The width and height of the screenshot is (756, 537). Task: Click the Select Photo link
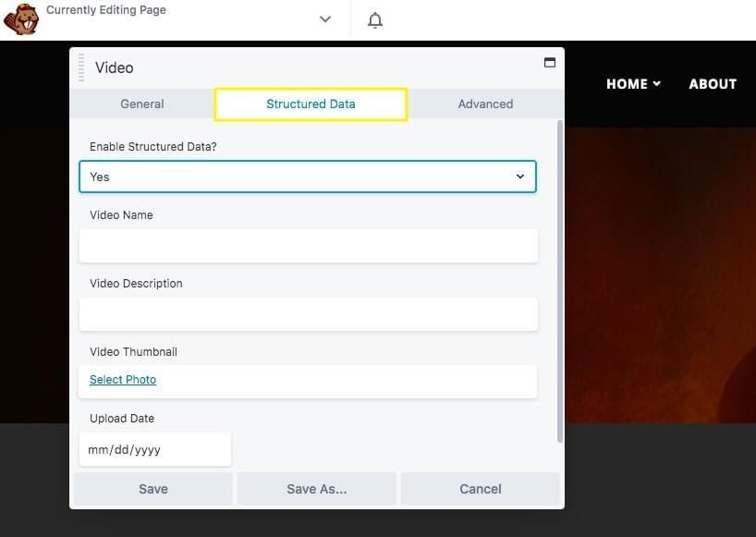[x=123, y=380]
